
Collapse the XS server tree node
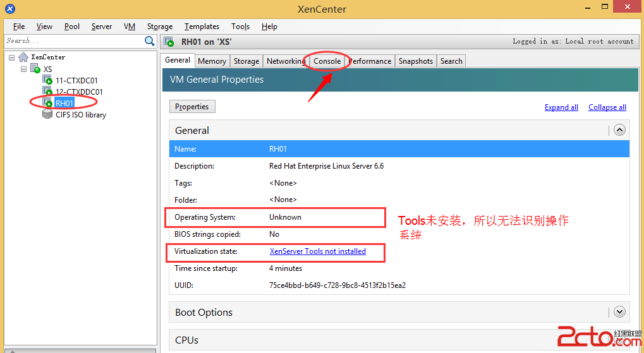(x=24, y=69)
